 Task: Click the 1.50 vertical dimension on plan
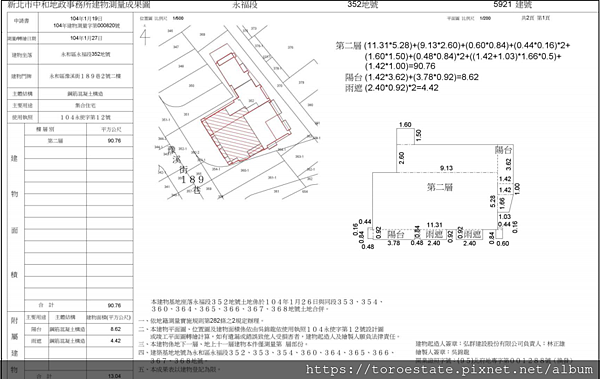tap(419, 135)
